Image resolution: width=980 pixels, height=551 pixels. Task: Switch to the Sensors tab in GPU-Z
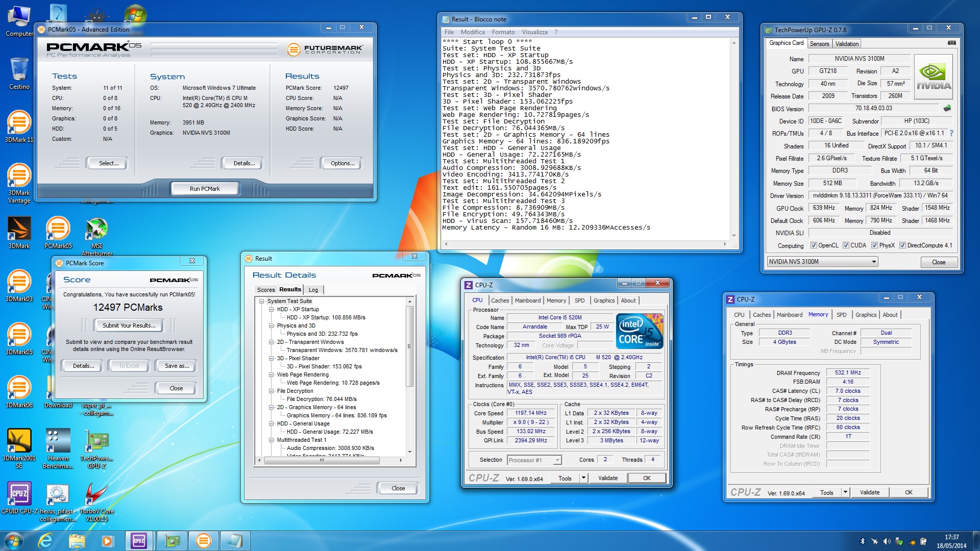coord(819,44)
